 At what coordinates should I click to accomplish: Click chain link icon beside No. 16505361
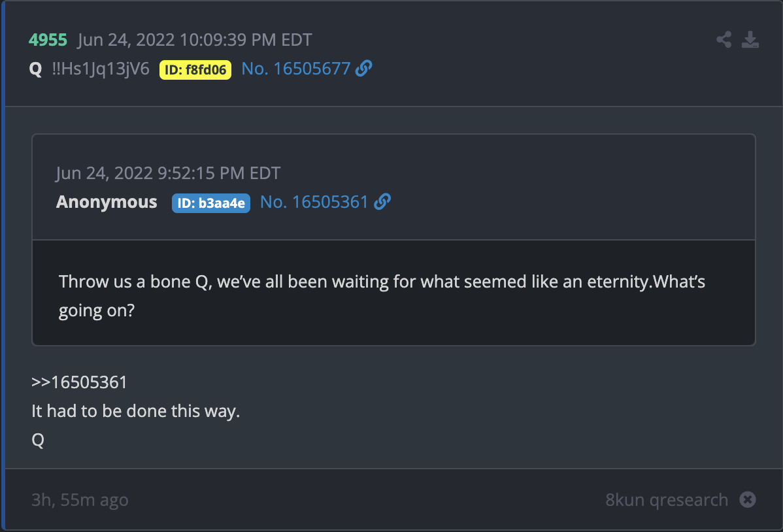pos(382,201)
